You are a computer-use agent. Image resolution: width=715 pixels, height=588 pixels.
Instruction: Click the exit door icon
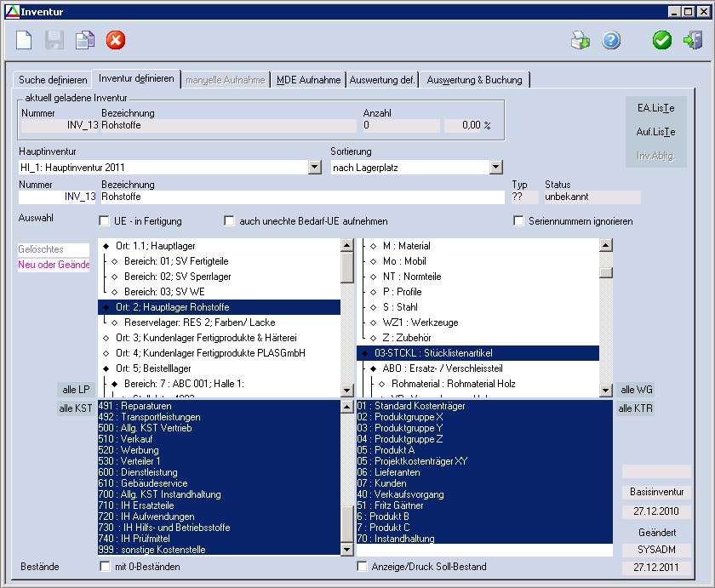[692, 40]
